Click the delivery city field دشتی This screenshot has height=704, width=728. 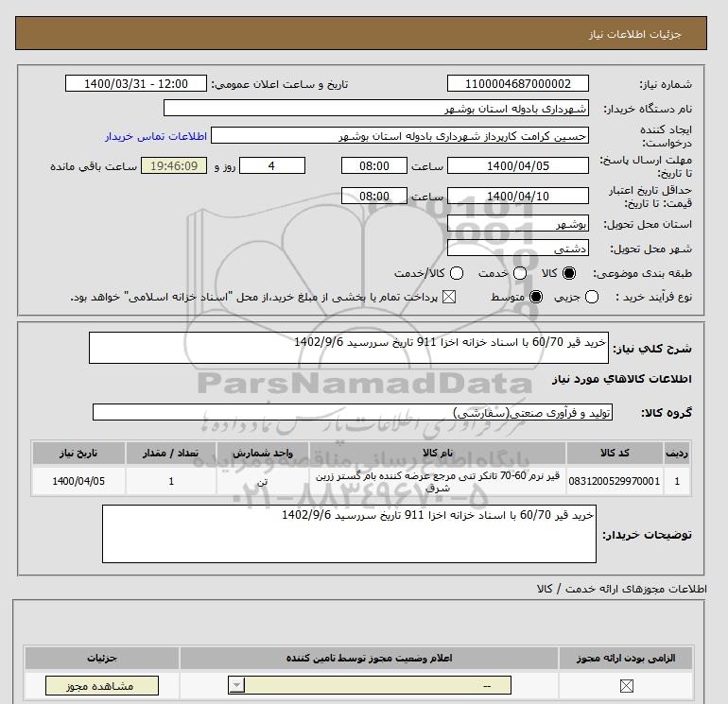518,249
